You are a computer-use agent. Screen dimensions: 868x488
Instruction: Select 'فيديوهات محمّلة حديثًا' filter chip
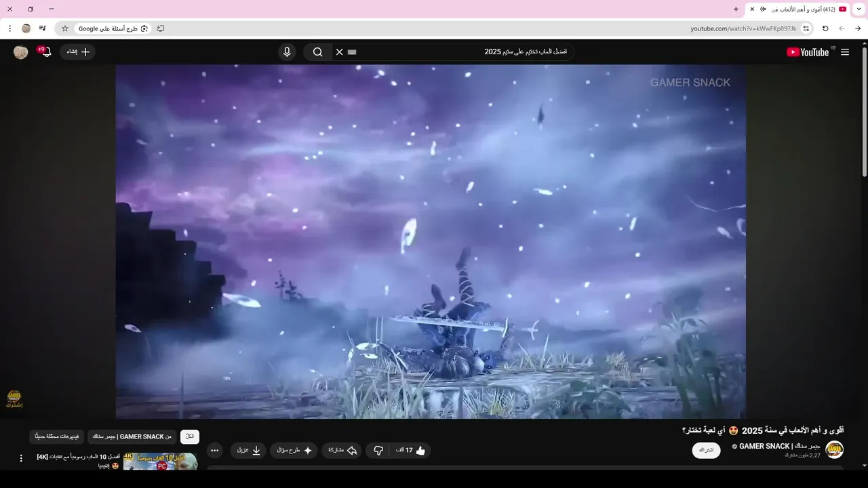[57, 436]
